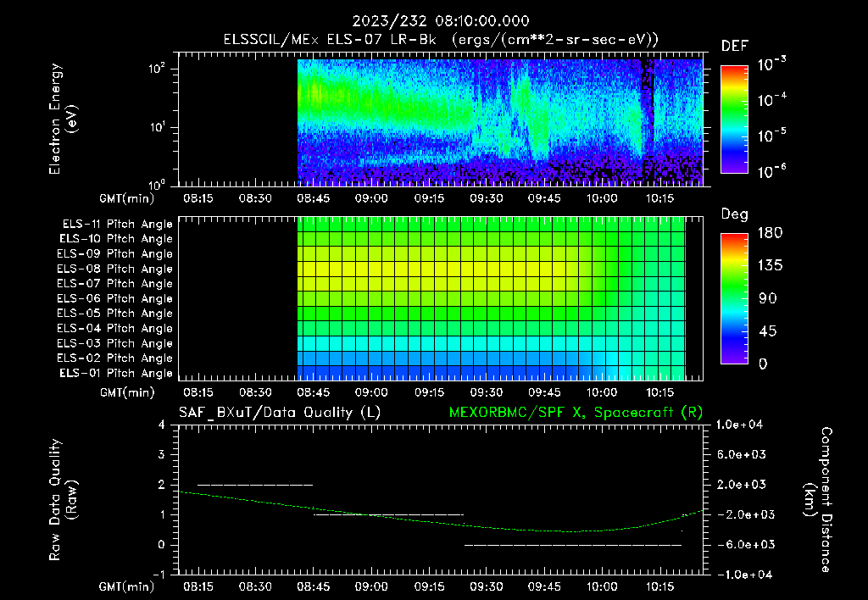Select the ELS-03 Pitch Angle row label
Viewport: 868px width, 600px height.
pos(115,343)
